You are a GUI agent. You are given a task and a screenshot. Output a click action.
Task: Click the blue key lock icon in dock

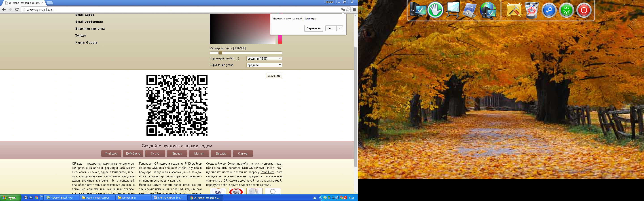pyautogui.click(x=549, y=10)
